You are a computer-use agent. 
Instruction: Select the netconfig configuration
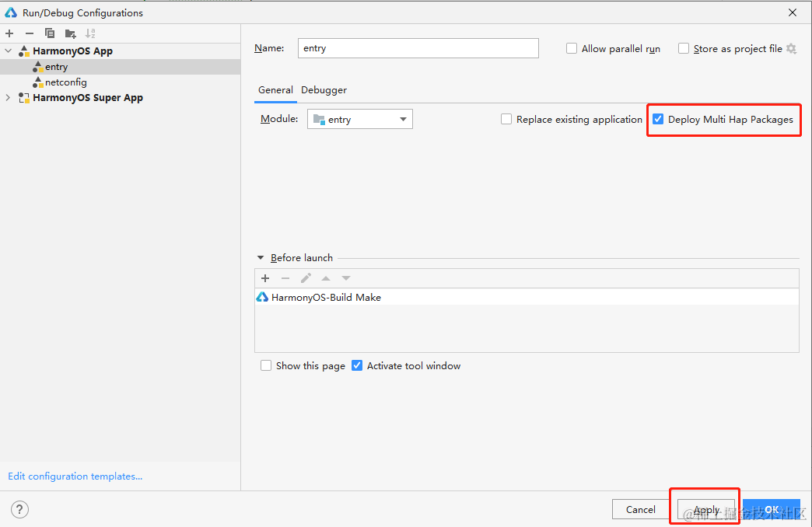tap(120, 82)
